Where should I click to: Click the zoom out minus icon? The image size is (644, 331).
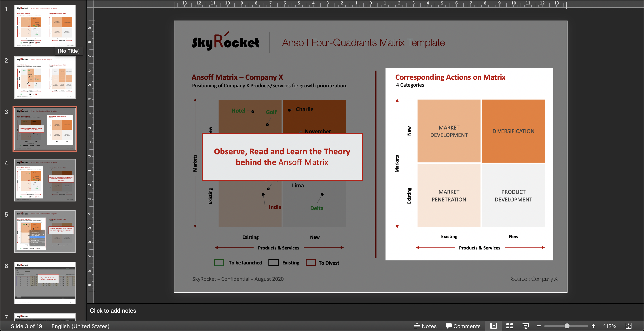[539, 326]
